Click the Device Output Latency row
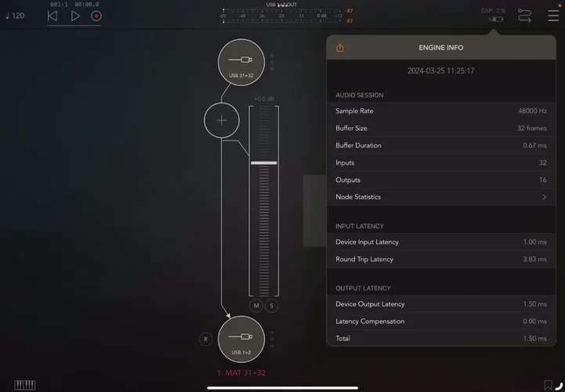This screenshot has width=565, height=392. [x=441, y=304]
